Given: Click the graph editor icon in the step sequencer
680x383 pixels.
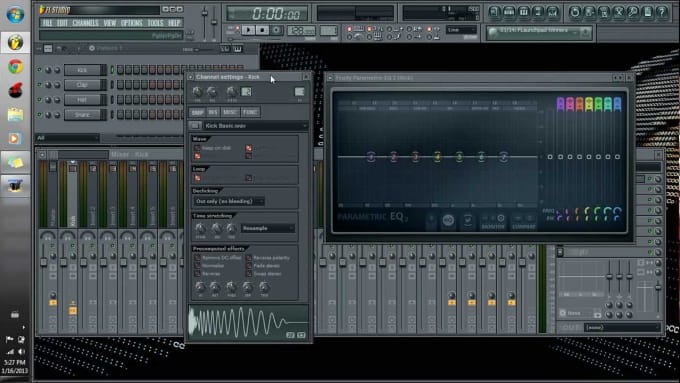Looking at the screenshot, I should coord(225,49).
